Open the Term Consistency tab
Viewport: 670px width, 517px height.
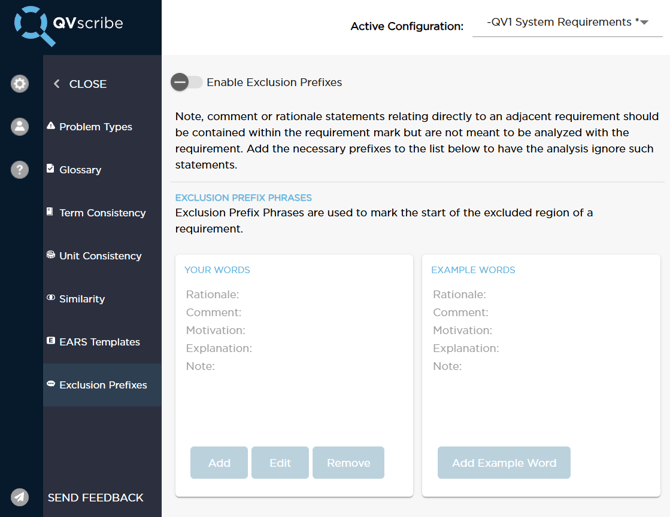pos(102,213)
